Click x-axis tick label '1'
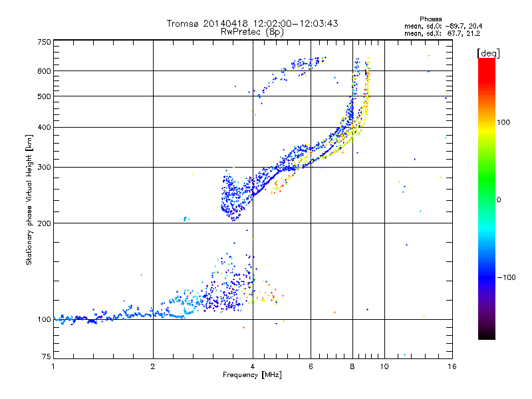This screenshot has width=532, height=399. point(53,366)
